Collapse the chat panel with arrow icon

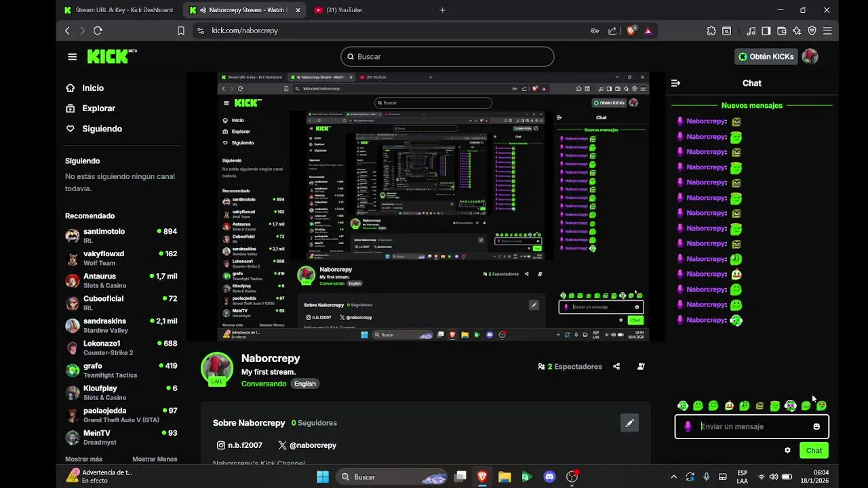click(x=675, y=83)
